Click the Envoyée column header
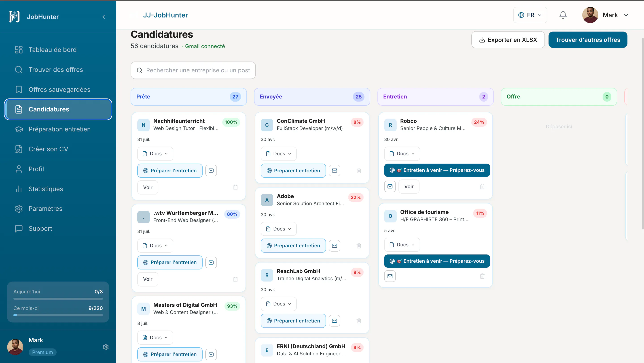 [312, 96]
